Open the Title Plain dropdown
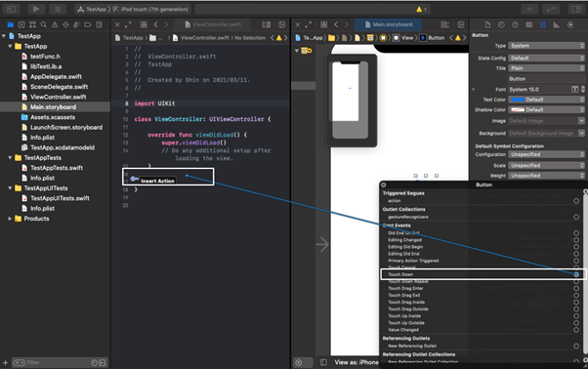Image resolution: width=588 pixels, height=369 pixels. pyautogui.click(x=546, y=68)
